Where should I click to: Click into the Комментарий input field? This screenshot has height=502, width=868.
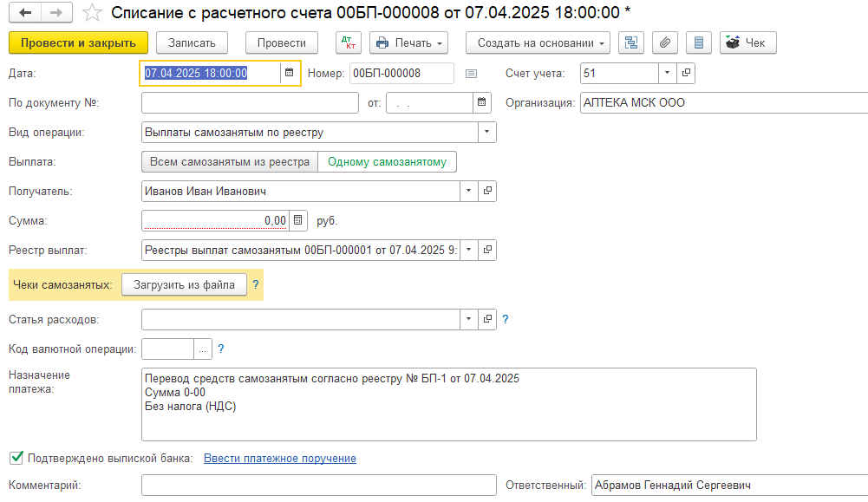(318, 486)
